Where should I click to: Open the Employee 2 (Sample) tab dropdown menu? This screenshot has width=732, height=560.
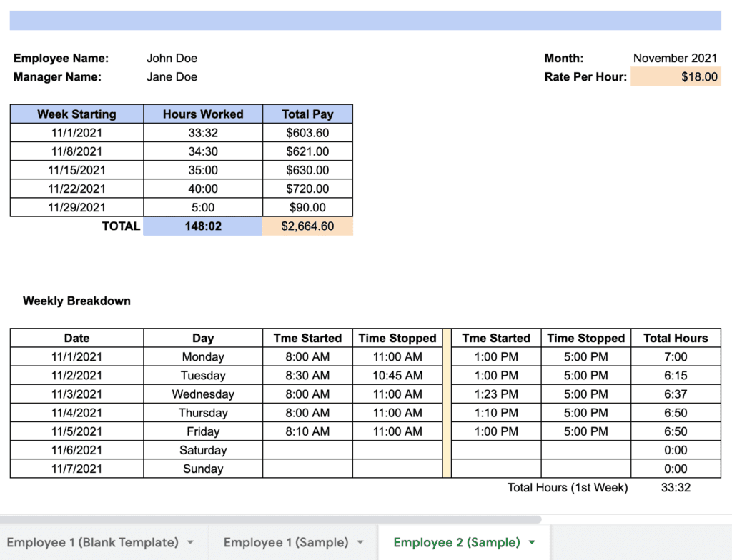click(532, 542)
